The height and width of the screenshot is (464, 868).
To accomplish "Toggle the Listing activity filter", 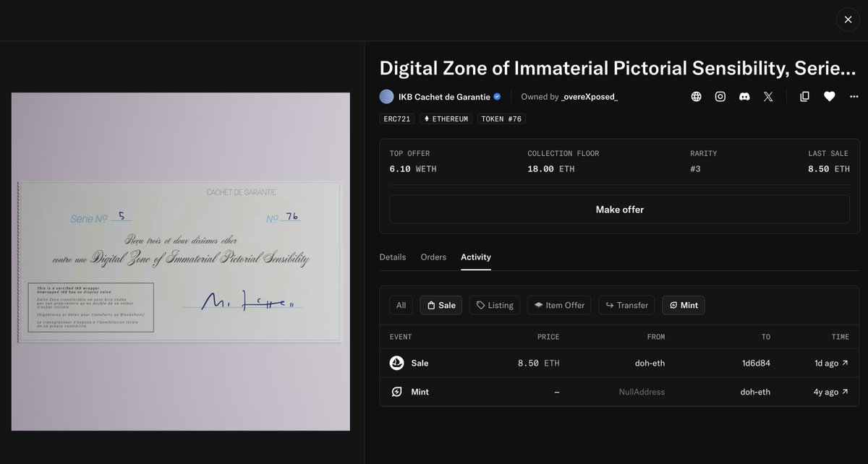I will tap(495, 305).
